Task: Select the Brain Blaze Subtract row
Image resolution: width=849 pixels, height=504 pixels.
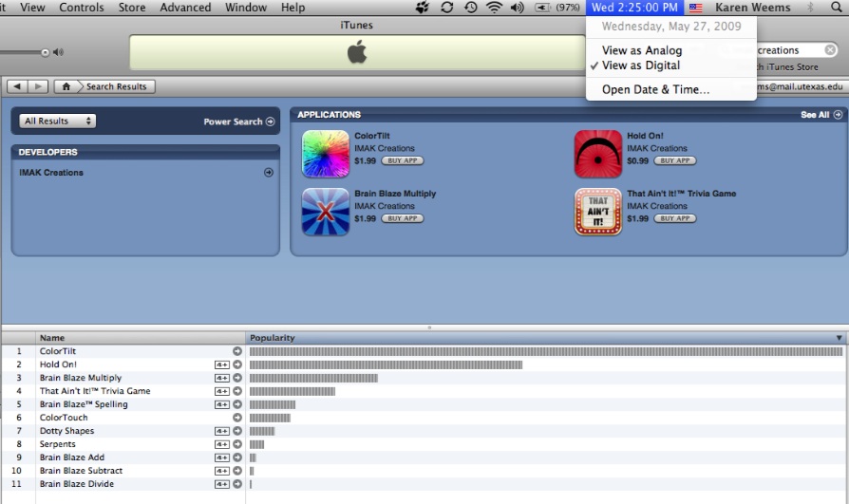Action: point(424,471)
